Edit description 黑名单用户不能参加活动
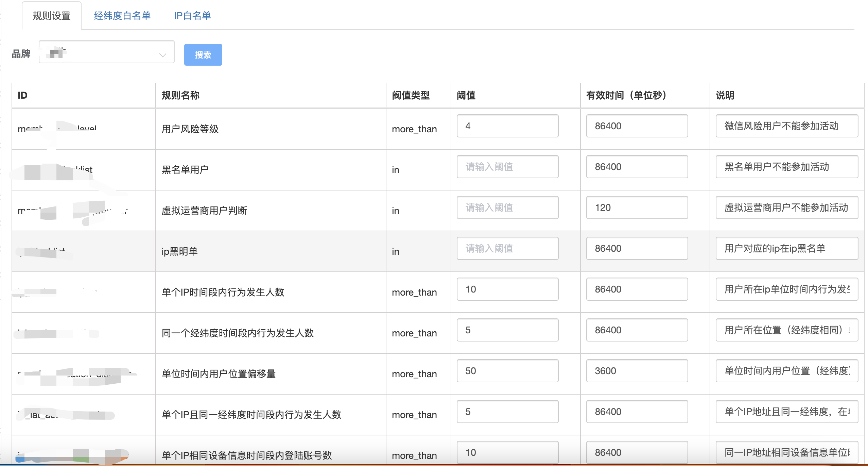 (x=787, y=167)
